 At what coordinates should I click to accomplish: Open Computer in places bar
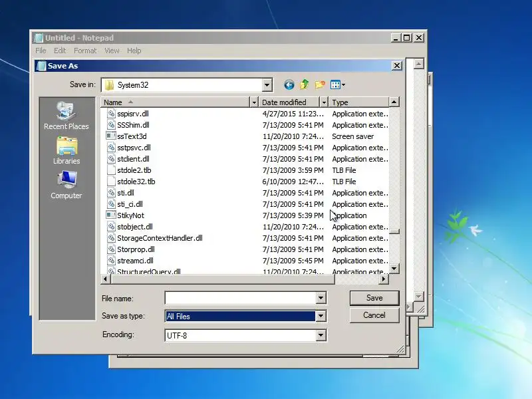[x=66, y=186]
